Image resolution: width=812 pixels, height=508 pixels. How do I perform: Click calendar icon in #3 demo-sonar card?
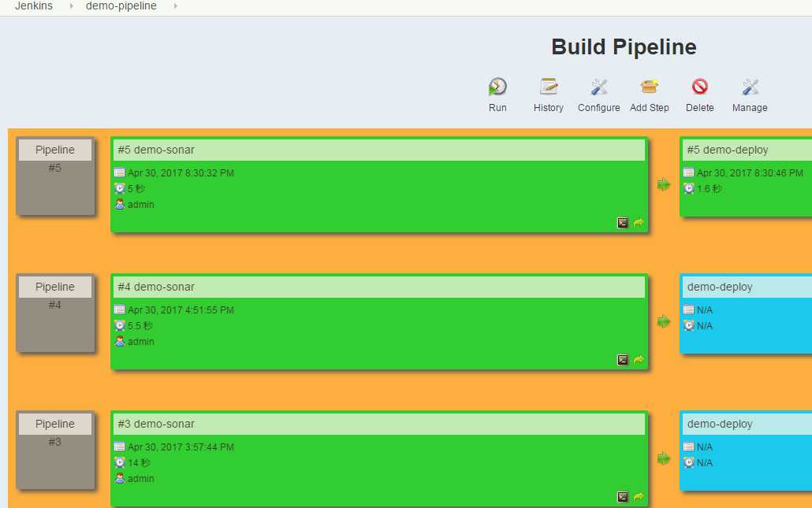tap(120, 447)
